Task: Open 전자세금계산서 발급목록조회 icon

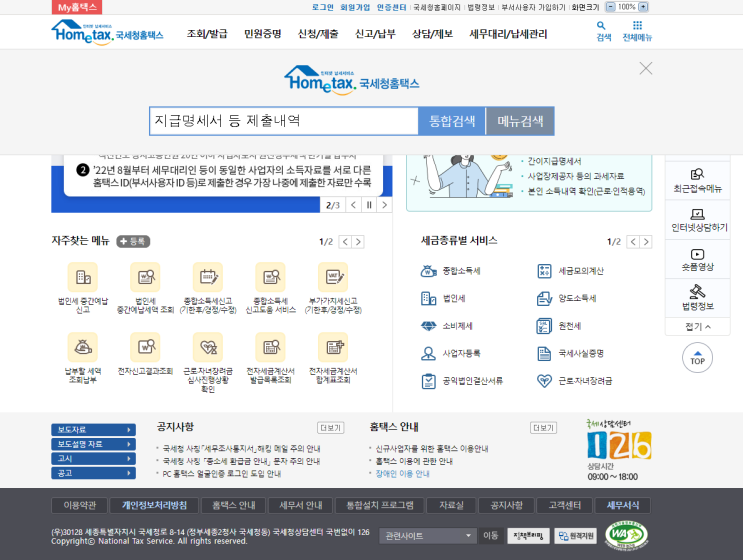Action: click(271, 347)
